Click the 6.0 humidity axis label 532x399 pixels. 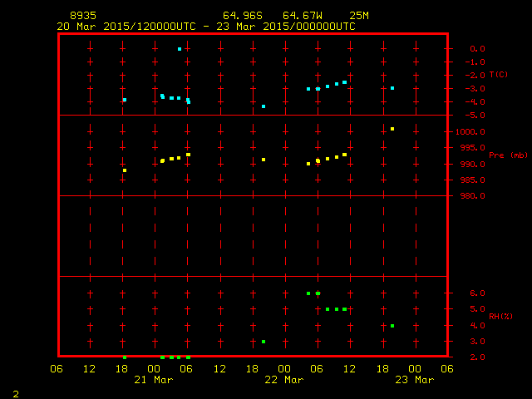(477, 293)
